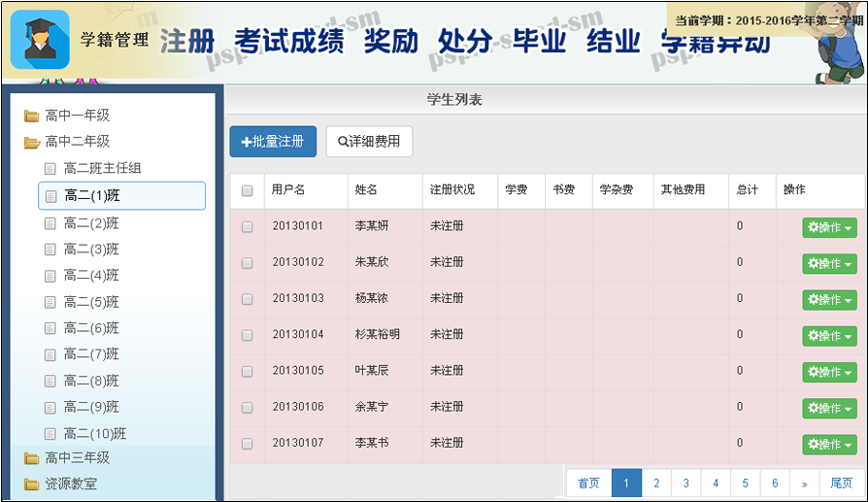Open the 考试成绩 menu in top navigation
Screen dimensions: 868x502
pyautogui.click(x=289, y=41)
